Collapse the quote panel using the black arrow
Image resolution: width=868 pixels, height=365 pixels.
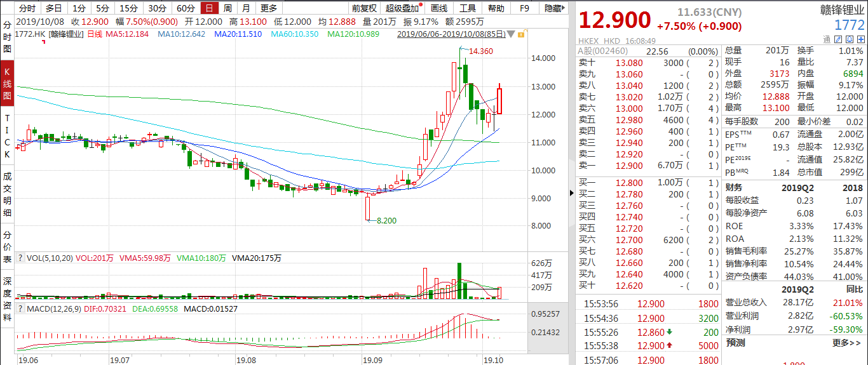[571, 194]
